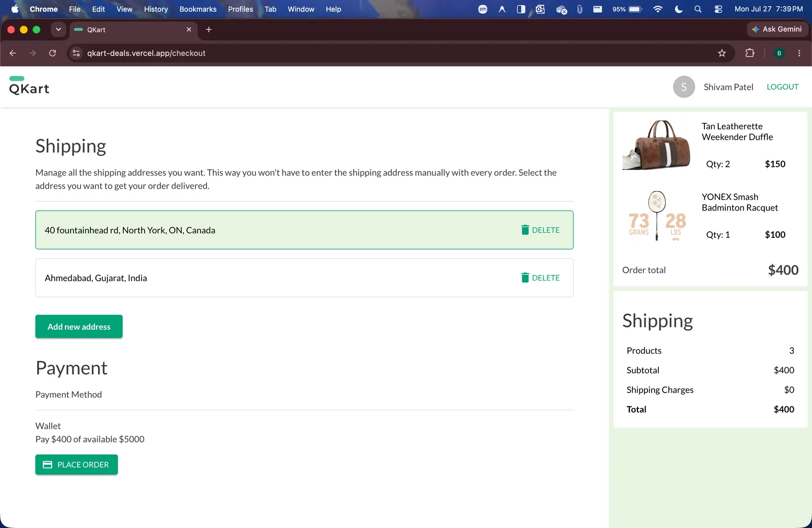This screenshot has height=528, width=812.
Task: Click the Shivam Patel avatar circle
Action: click(x=684, y=87)
